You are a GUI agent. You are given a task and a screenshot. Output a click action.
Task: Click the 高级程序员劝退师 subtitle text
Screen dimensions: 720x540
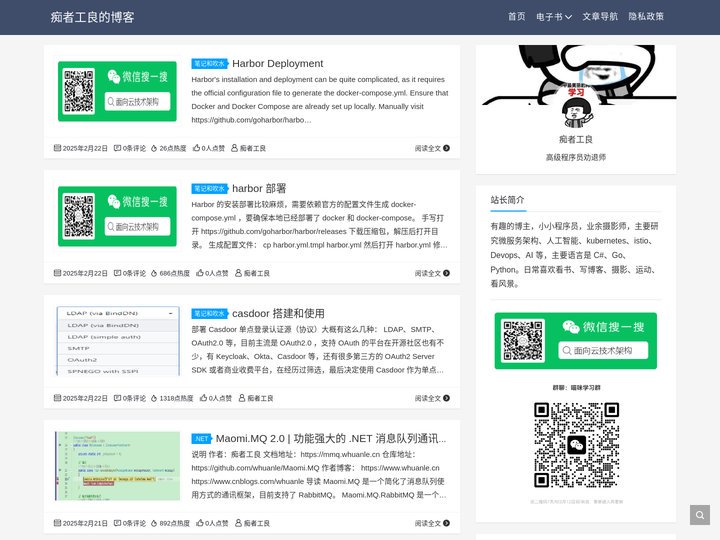pyautogui.click(x=576, y=158)
